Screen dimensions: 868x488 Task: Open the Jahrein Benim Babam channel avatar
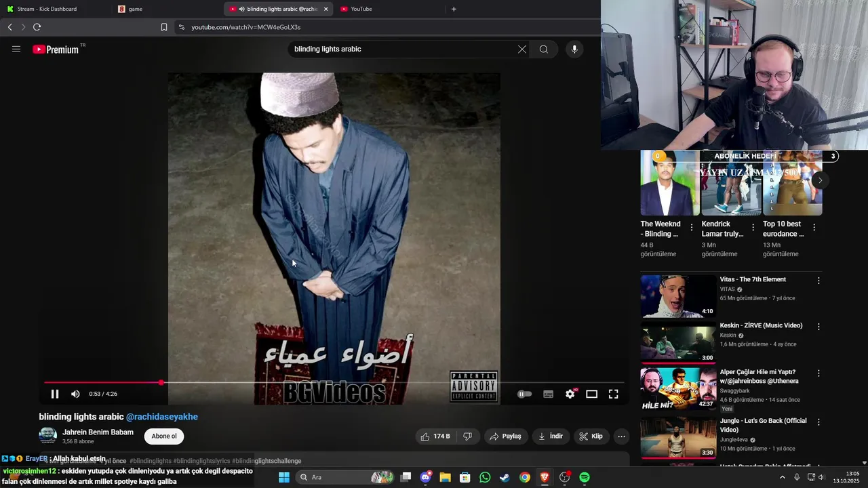(x=47, y=436)
